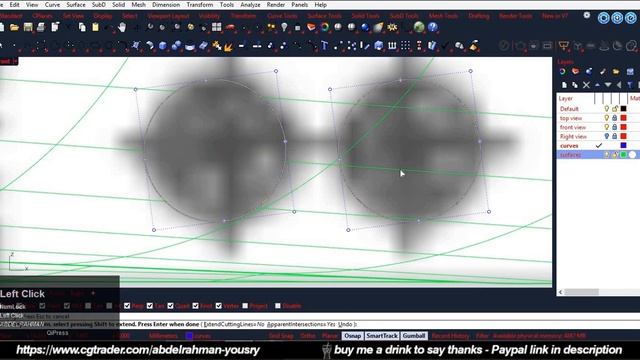Viewport: 640px width, 360px height.
Task: Click the delete X icon in Layers panel
Action: click(586, 85)
